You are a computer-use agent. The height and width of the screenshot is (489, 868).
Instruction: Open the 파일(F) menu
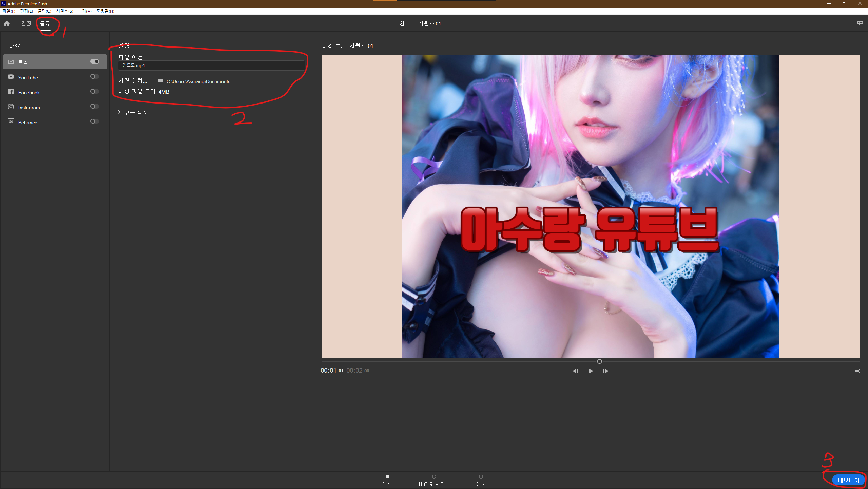pos(8,11)
